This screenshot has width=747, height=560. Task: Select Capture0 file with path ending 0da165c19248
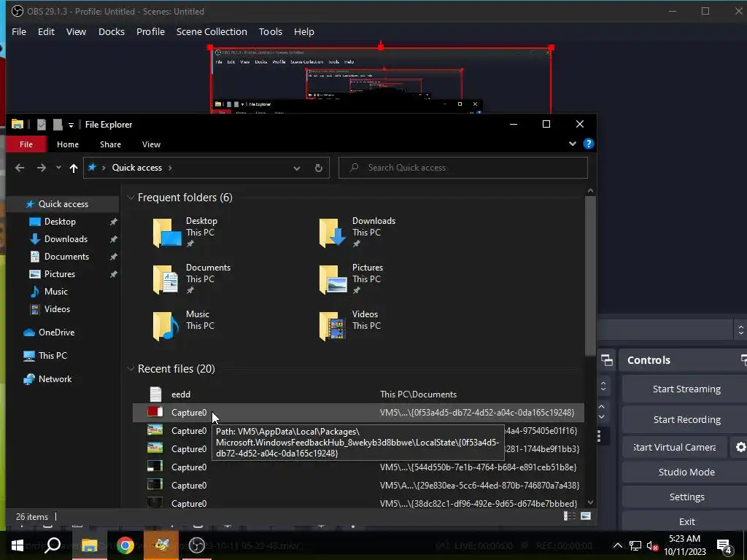click(x=358, y=413)
